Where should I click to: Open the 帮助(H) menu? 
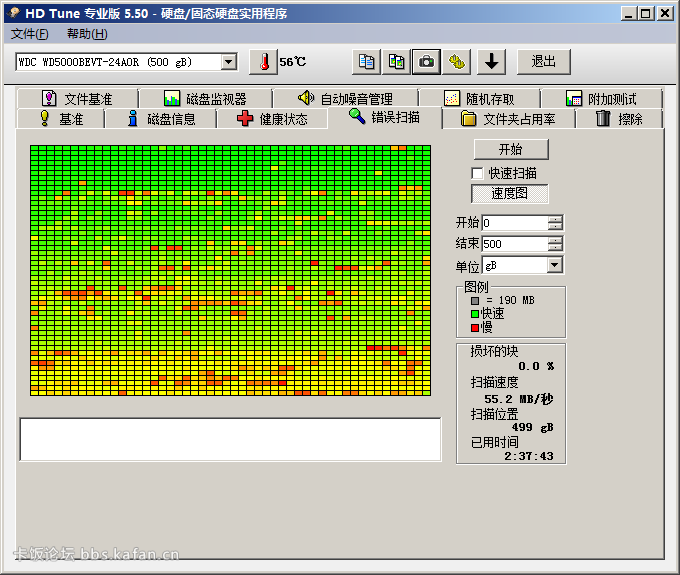point(87,34)
